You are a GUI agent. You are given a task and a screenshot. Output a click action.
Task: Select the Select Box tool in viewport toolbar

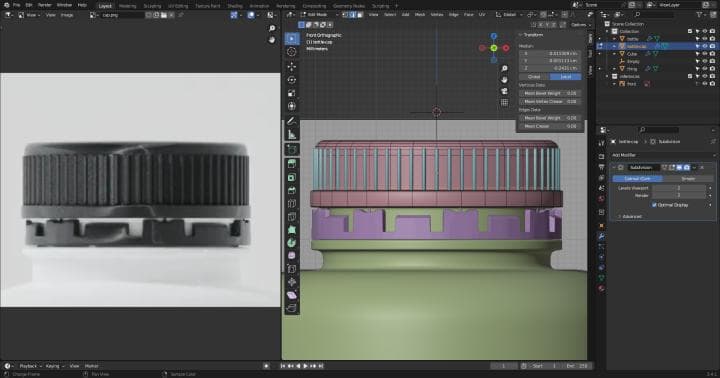point(292,39)
